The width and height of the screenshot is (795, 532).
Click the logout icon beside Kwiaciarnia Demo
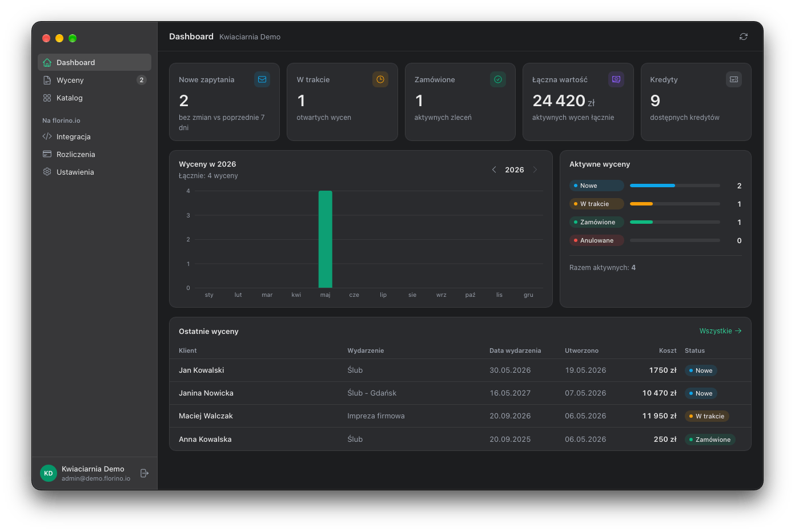[144, 473]
